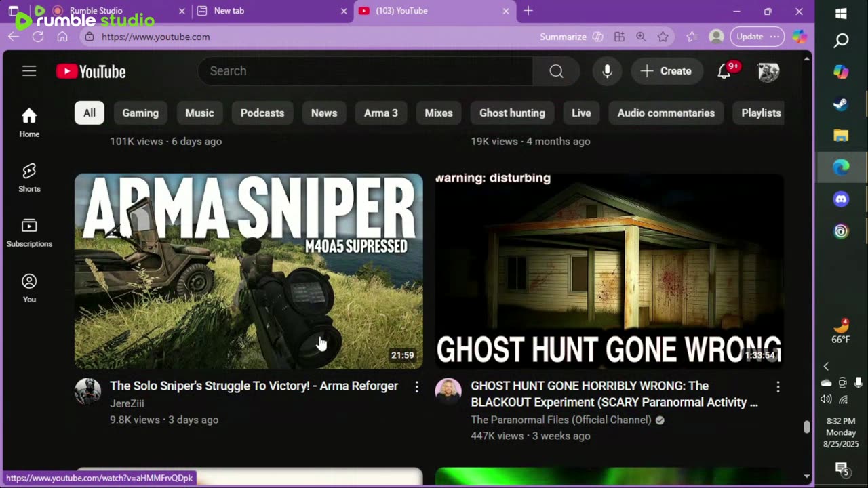
Task: Open the browser favorites list
Action: click(692, 37)
